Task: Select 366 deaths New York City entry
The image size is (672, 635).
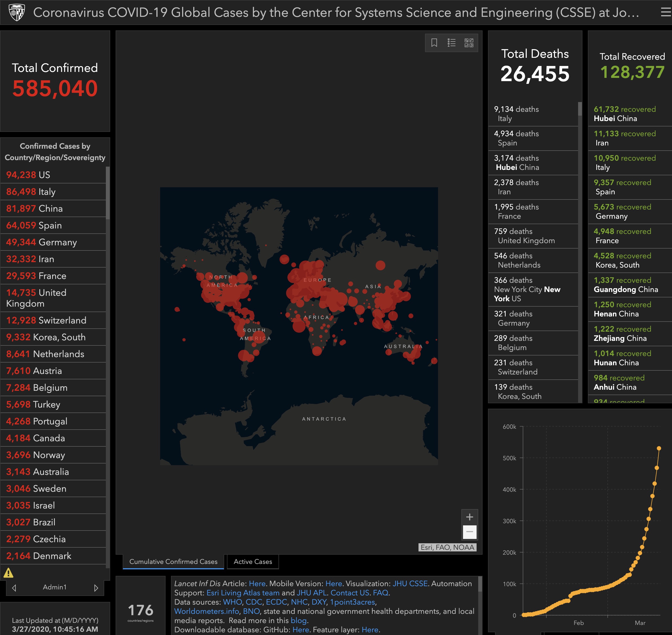Action: (533, 290)
